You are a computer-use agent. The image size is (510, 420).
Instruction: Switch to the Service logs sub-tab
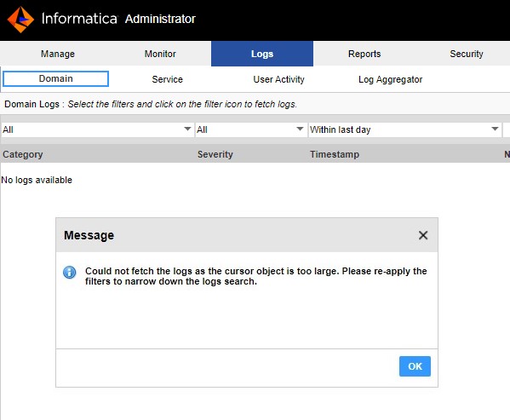167,79
